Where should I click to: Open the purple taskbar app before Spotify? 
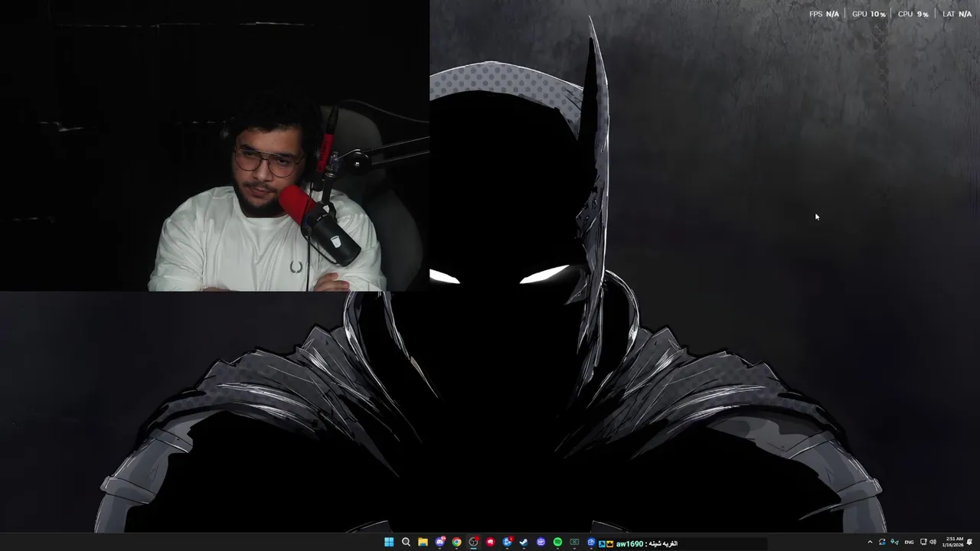541,543
